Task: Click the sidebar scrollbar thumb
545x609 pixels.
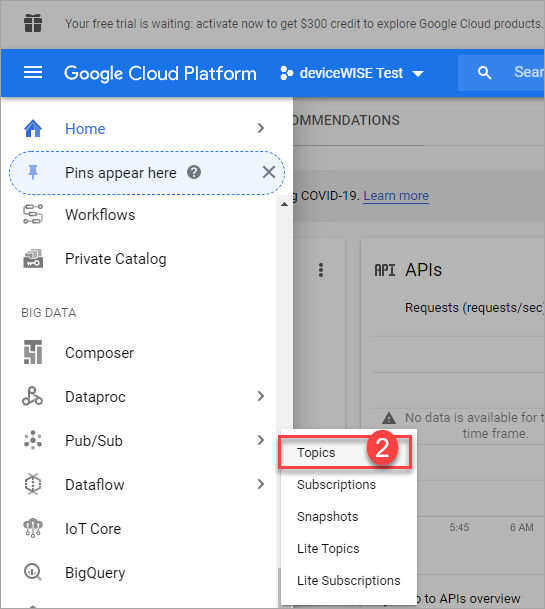Action: pyautogui.click(x=279, y=587)
